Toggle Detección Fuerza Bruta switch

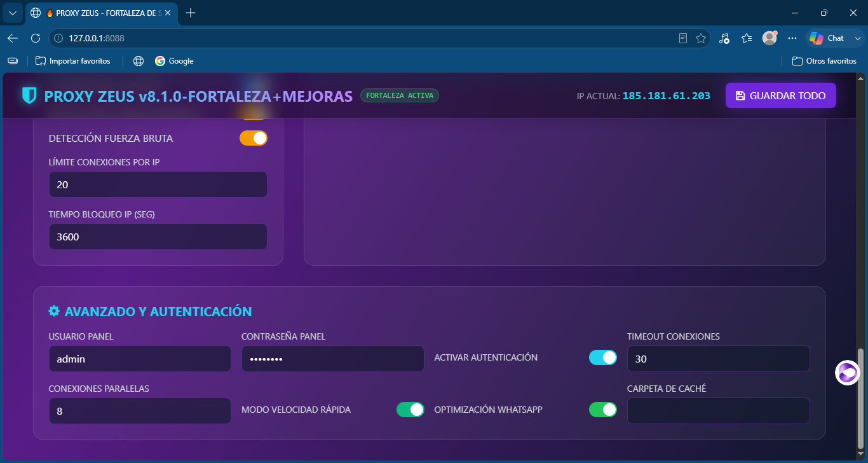tap(254, 138)
